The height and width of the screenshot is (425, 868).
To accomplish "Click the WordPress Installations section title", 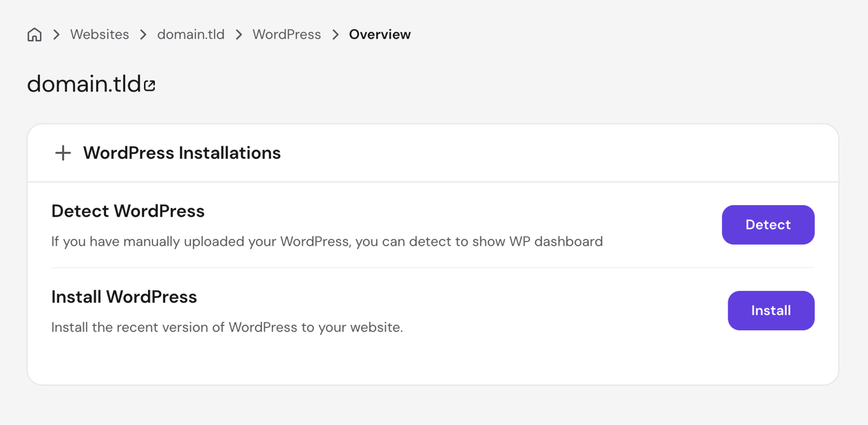I will (182, 153).
